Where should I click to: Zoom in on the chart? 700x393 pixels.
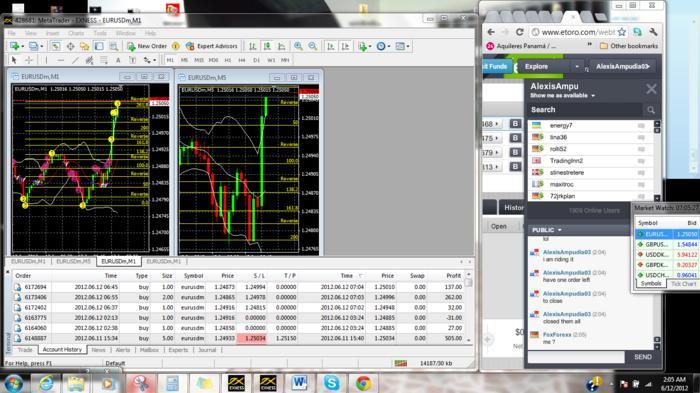click(x=298, y=46)
